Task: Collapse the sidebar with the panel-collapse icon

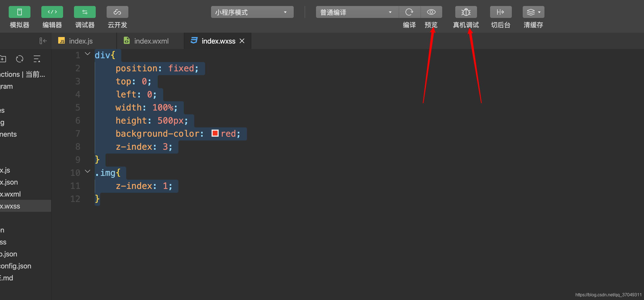Action: (x=43, y=41)
